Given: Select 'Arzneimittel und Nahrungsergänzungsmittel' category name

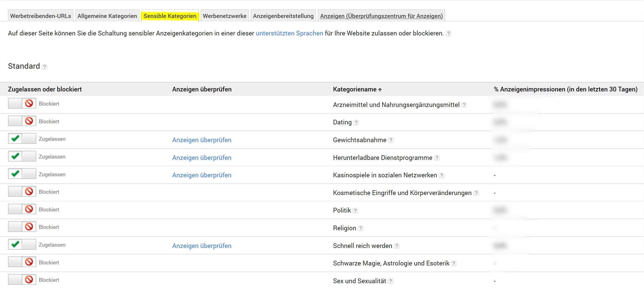Looking at the screenshot, I should [396, 105].
